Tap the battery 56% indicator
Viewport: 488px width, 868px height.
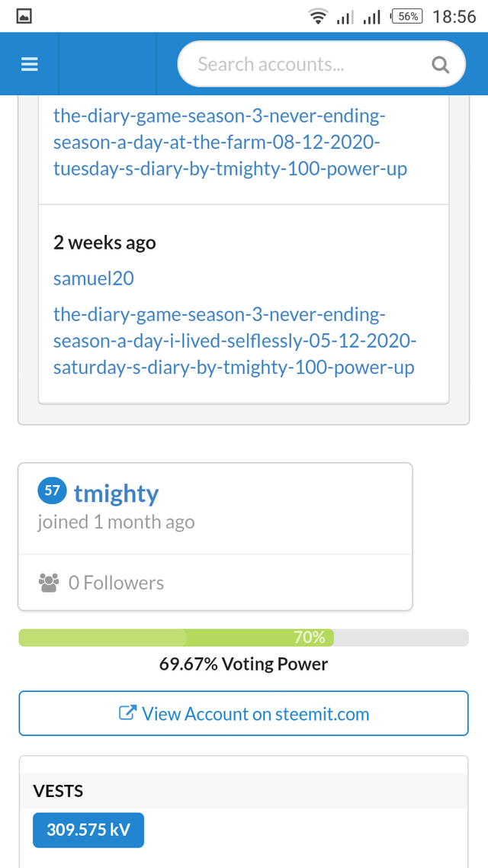(407, 16)
